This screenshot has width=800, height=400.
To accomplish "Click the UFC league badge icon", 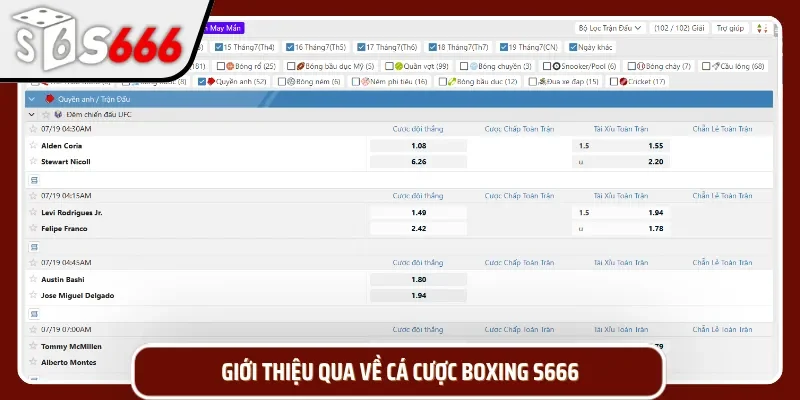I will 58,115.
